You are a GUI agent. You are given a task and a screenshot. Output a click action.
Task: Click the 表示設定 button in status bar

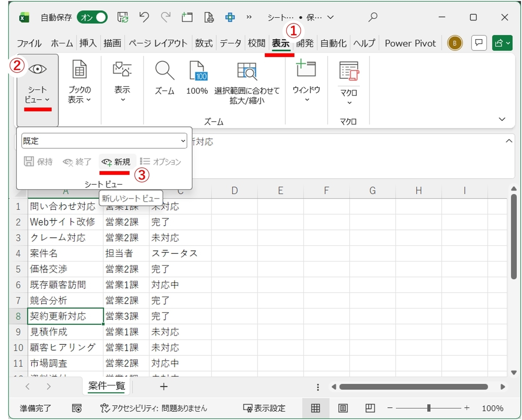pos(264,408)
